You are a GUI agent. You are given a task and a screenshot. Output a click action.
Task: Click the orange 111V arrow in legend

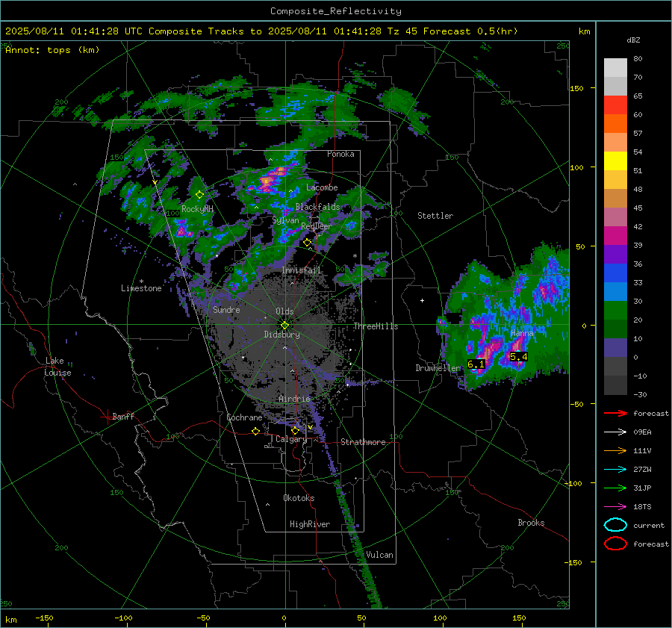615,450
